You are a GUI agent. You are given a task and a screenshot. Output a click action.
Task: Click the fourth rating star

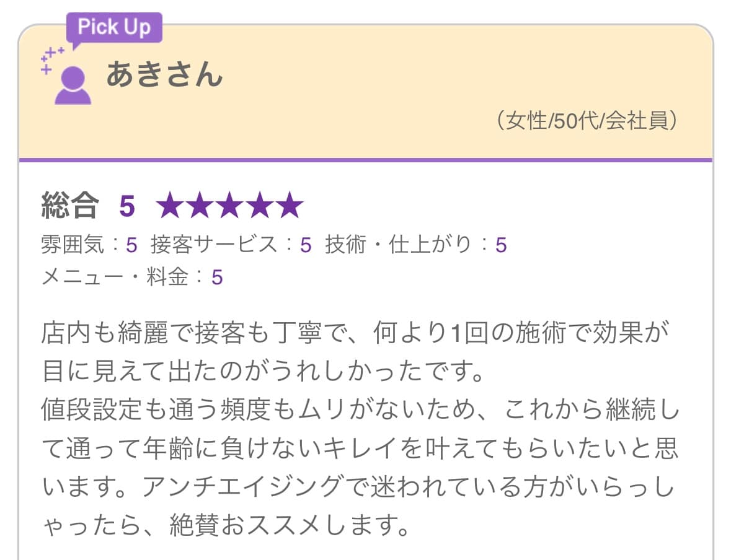tap(259, 206)
